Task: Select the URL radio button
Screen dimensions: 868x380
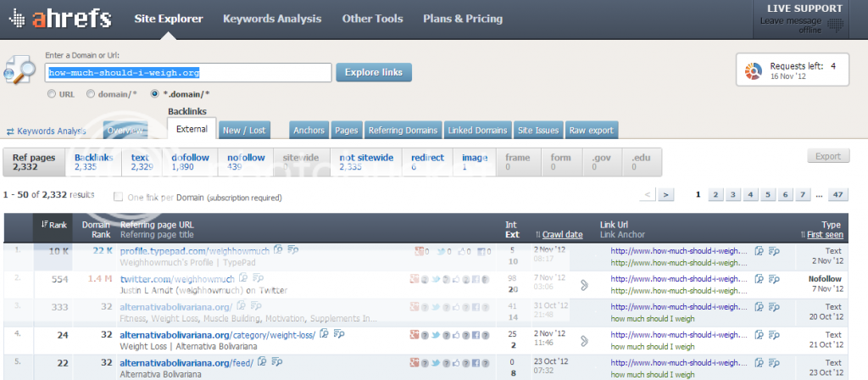Action: [x=53, y=94]
